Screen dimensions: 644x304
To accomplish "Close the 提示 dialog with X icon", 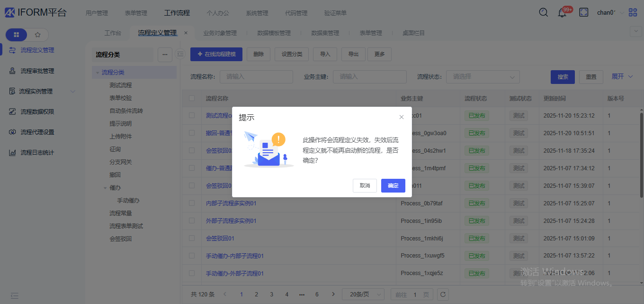I will [x=402, y=117].
